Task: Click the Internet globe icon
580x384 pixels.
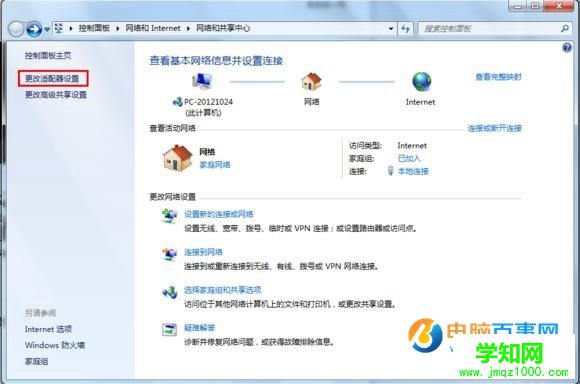Action: (x=422, y=81)
